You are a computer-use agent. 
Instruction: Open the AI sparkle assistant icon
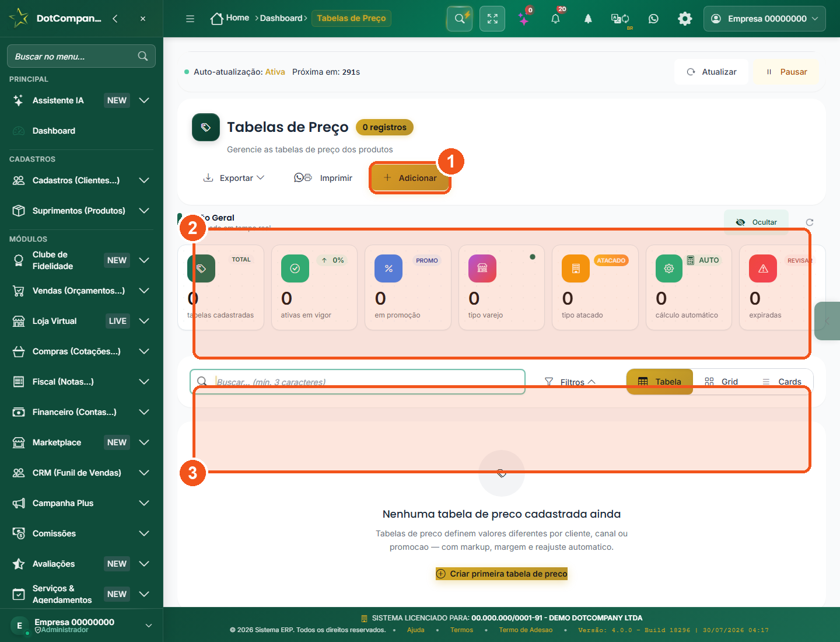pyautogui.click(x=524, y=19)
